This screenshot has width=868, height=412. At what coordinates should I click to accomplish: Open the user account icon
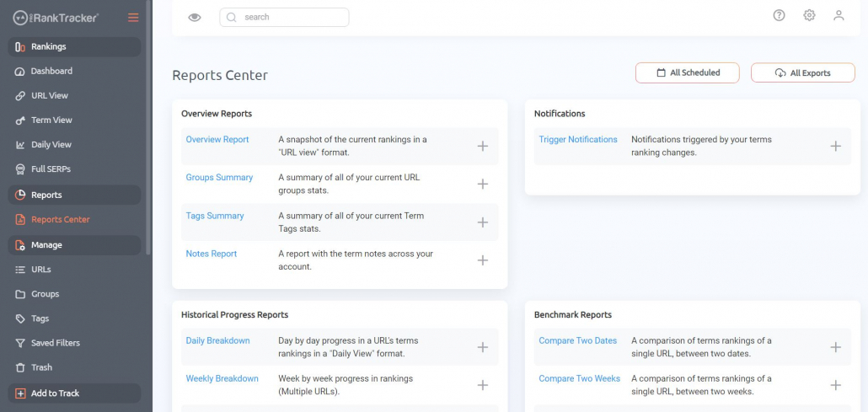[x=839, y=15]
